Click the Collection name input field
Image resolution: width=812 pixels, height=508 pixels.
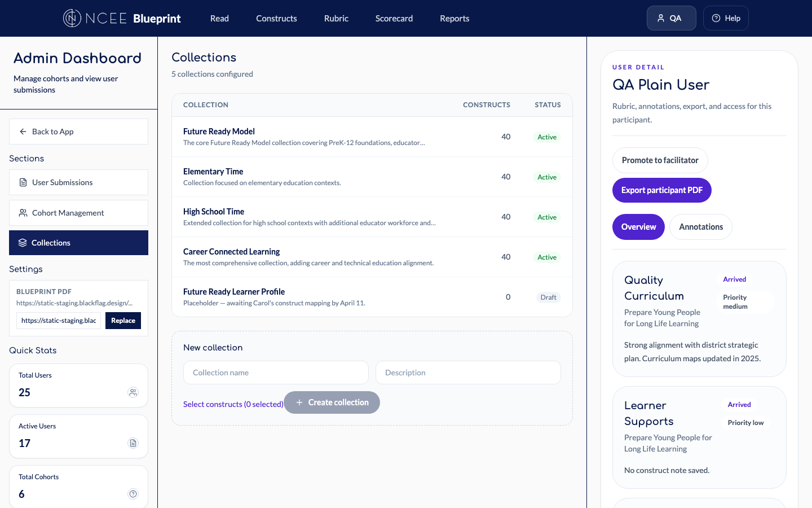pos(276,373)
